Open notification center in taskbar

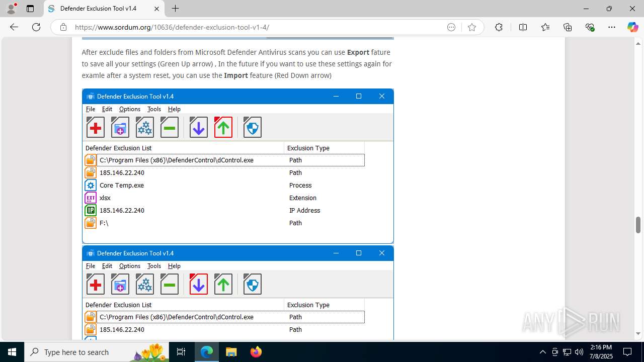627,352
